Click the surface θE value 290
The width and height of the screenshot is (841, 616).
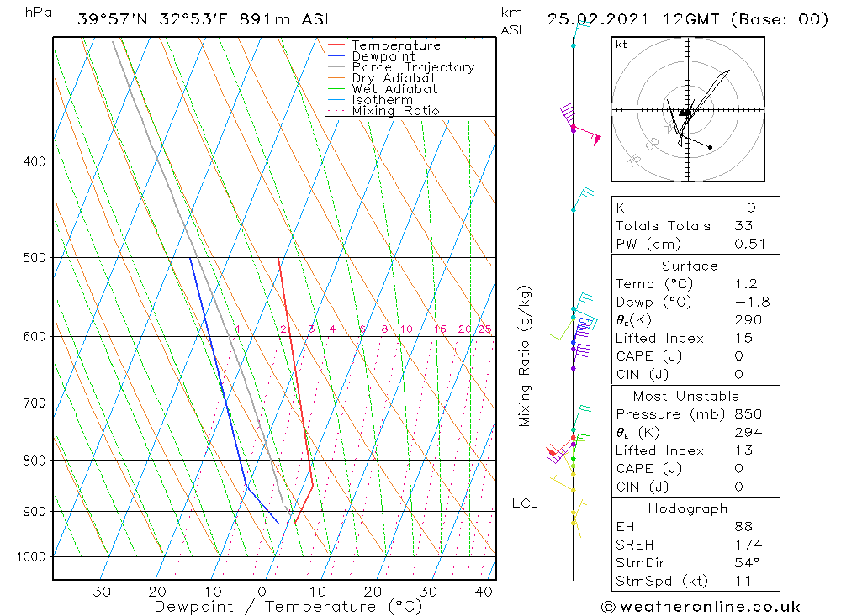click(748, 320)
